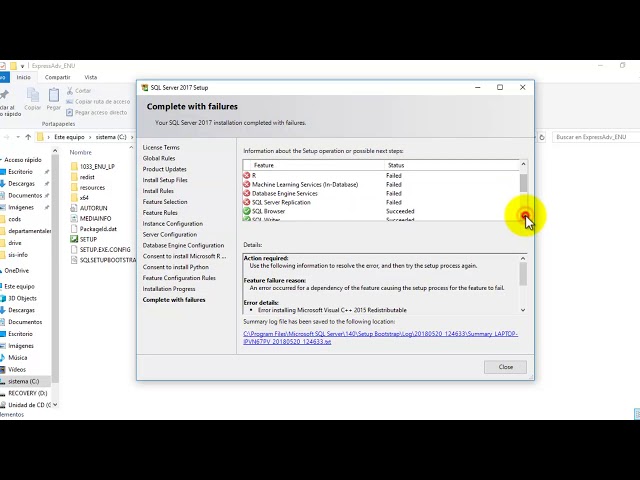Screen dimensions: 640x480
Task: Click the Buscar en ExpressAdv_ENU search field
Action: pyautogui.click(x=596, y=137)
